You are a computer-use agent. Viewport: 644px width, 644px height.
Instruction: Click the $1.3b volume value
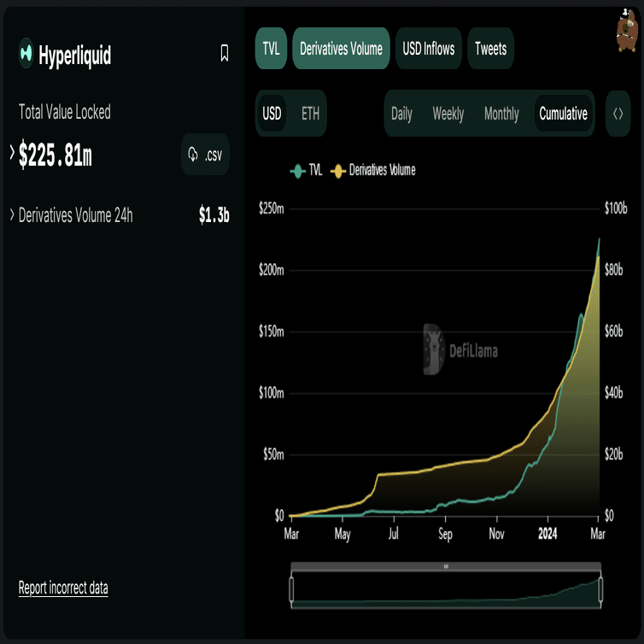pos(214,214)
